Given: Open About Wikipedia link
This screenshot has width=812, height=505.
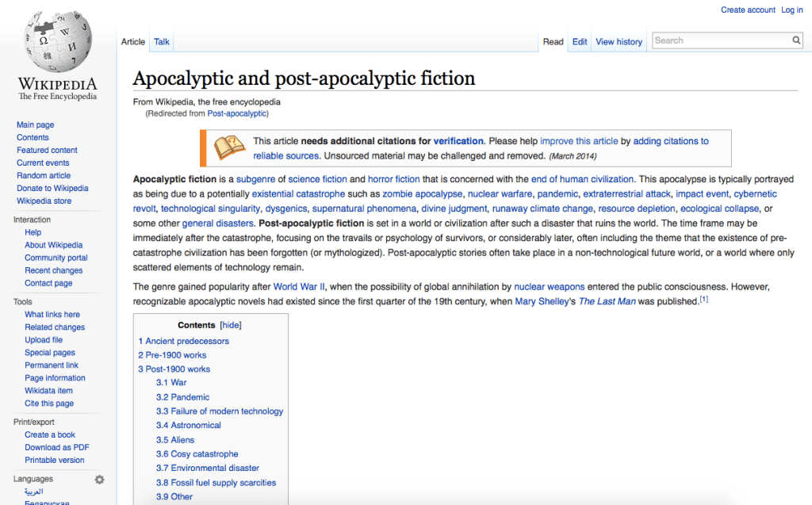Looking at the screenshot, I should click(54, 245).
